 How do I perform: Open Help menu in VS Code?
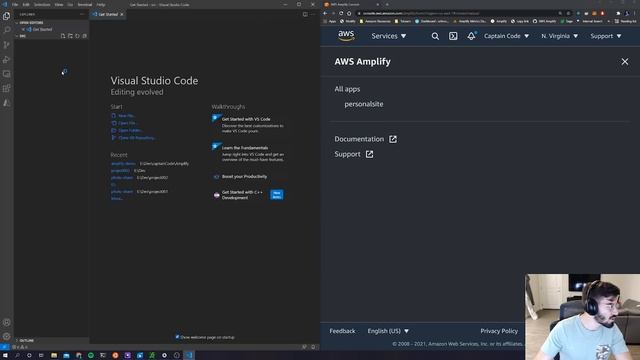(101, 4)
